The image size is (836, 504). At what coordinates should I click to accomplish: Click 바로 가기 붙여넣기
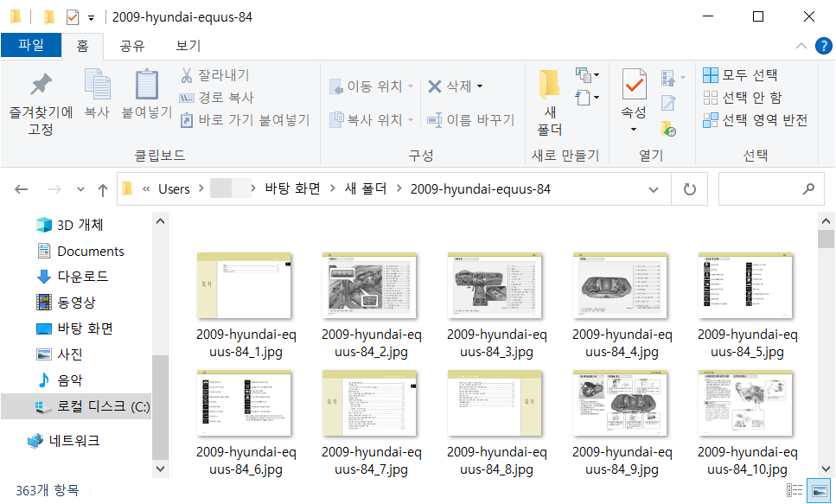245,120
